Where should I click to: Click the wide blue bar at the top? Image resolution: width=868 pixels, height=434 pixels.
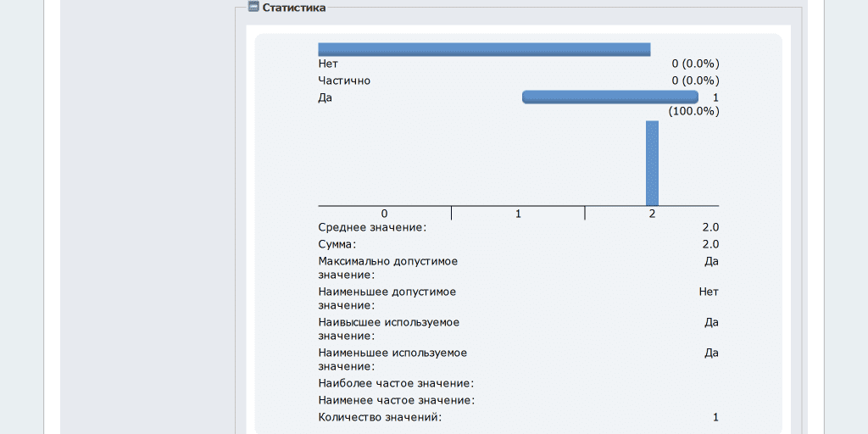pyautogui.click(x=484, y=49)
